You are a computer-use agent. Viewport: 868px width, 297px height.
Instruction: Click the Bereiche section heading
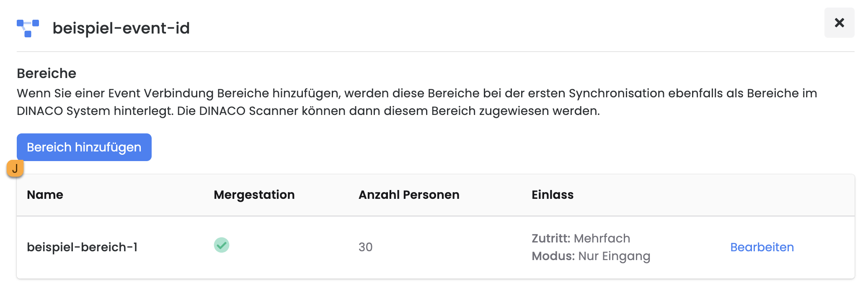point(46,73)
